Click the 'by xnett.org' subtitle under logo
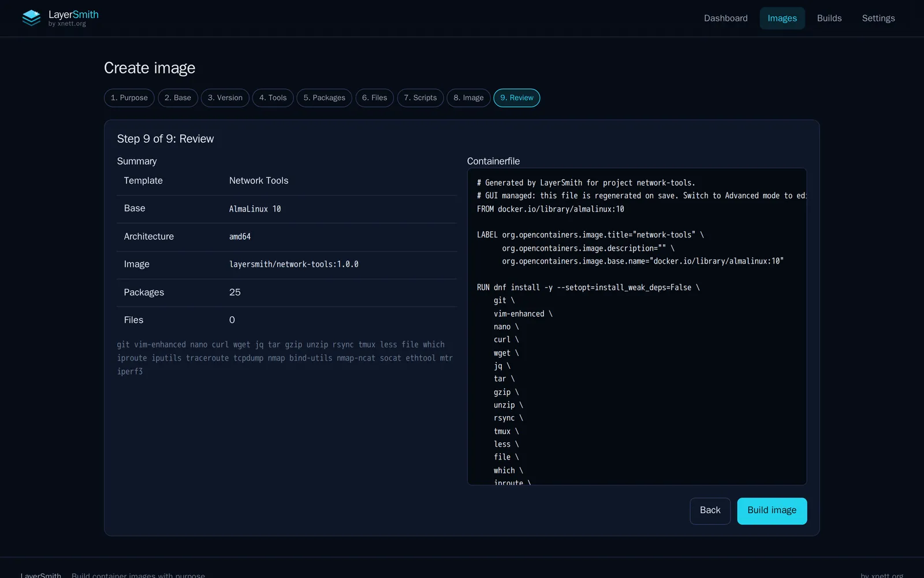 click(67, 24)
